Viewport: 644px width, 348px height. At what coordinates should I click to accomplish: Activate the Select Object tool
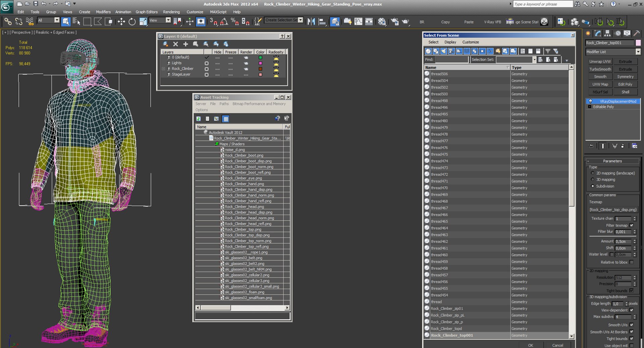click(66, 22)
